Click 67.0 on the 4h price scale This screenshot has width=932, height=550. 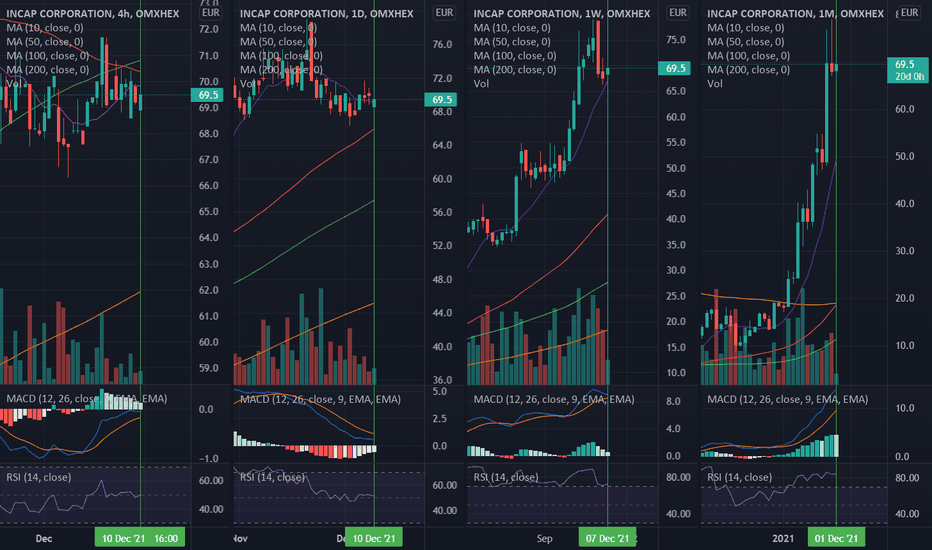click(208, 159)
